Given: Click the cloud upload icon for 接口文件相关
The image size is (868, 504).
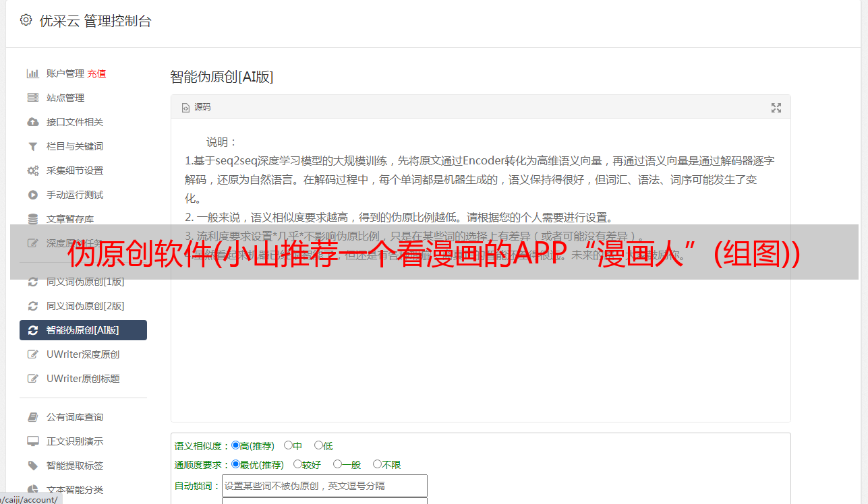Looking at the screenshot, I should (32, 122).
